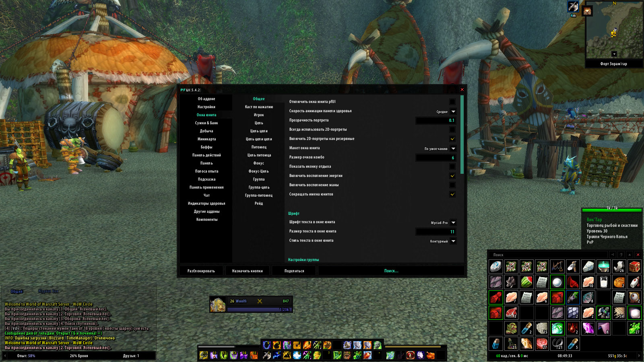This screenshot has height=362, width=644.
Task: Open the 'Контурный' text style dropdown
Action: click(x=453, y=241)
